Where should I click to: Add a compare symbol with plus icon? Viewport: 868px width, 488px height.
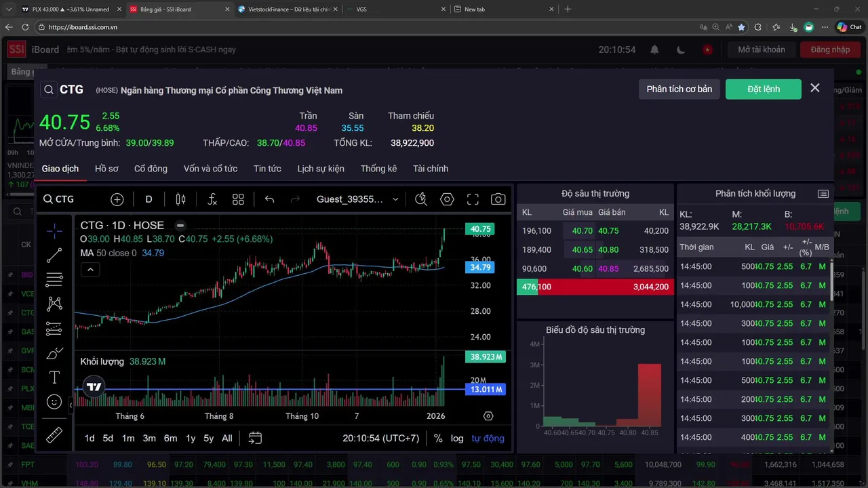click(117, 199)
